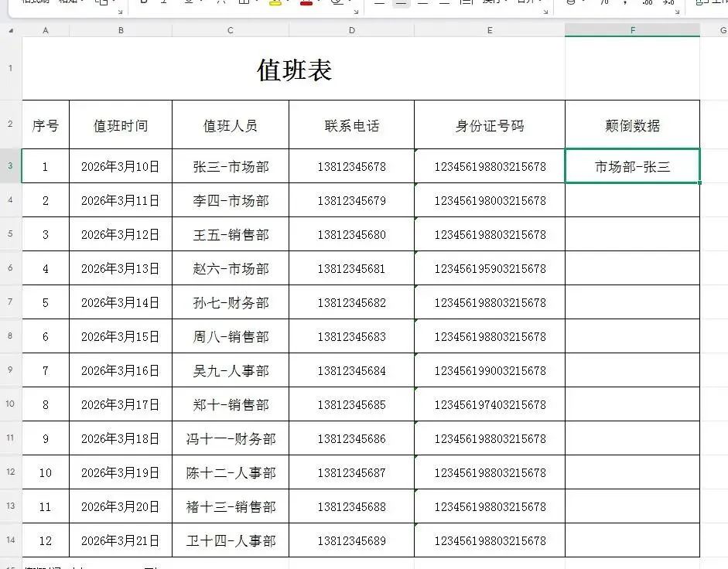This screenshot has width=728, height=569.
Task: Click the 颠倒数据 header cell
Action: (x=632, y=124)
